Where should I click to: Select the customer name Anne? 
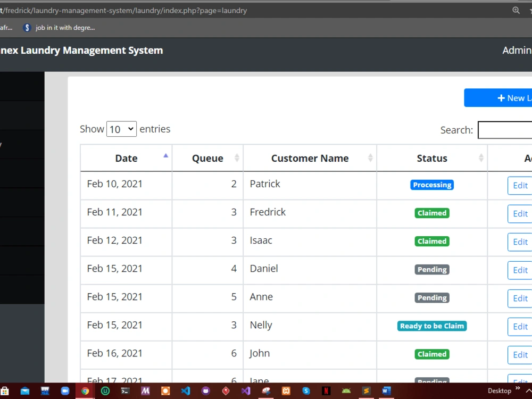[x=261, y=296]
